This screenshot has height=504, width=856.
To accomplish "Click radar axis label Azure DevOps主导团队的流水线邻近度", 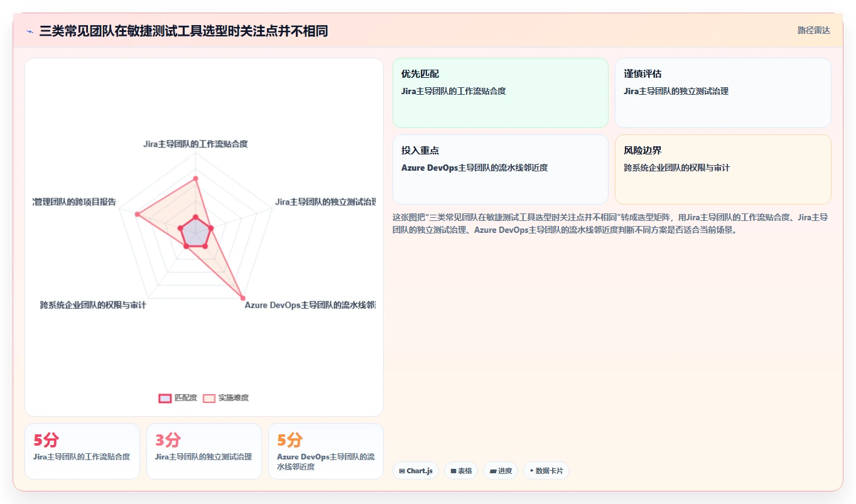I will [310, 305].
